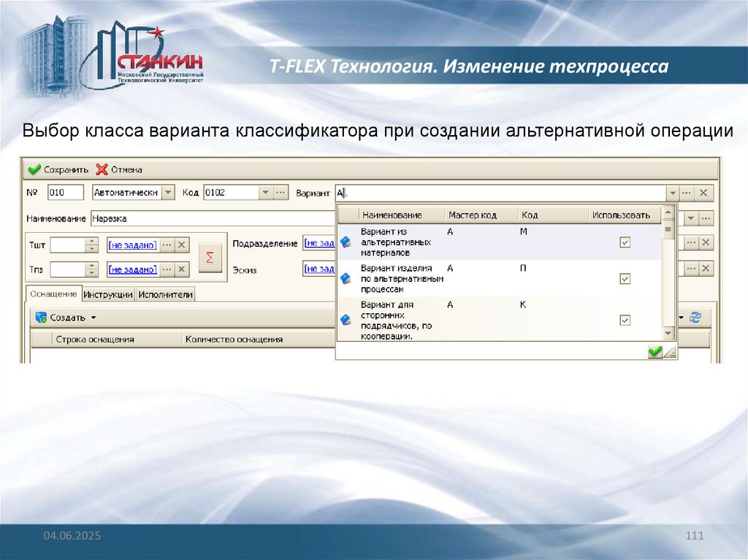Viewport: 748px width, 560px height.
Task: Click the Создать cube-with-plus icon
Action: pyautogui.click(x=42, y=318)
